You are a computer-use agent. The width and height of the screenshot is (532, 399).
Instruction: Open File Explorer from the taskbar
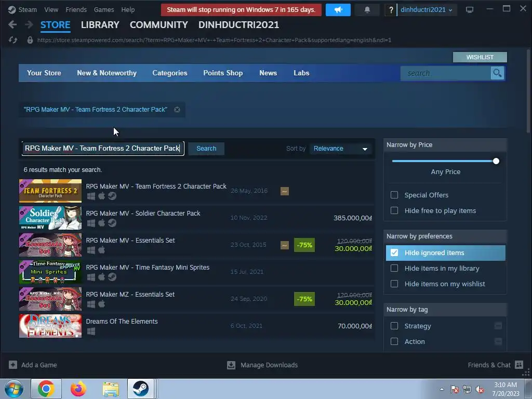(111, 389)
